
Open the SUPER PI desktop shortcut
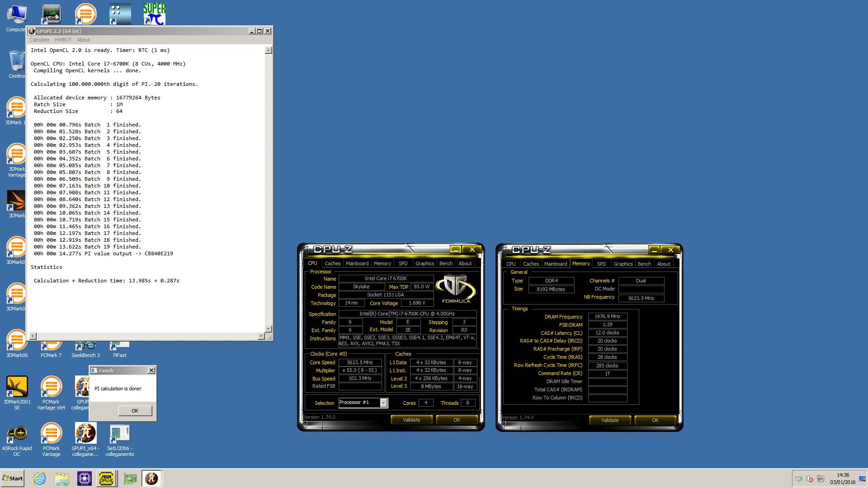point(154,14)
